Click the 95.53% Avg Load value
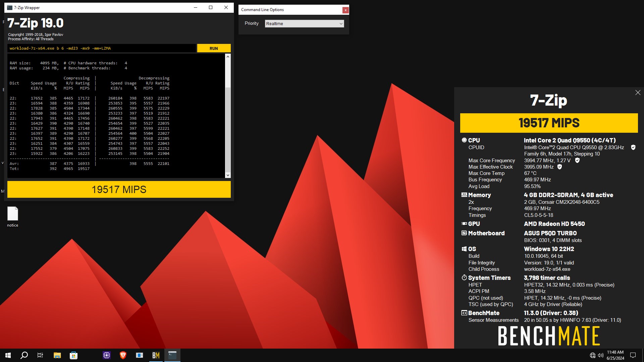 point(532,186)
